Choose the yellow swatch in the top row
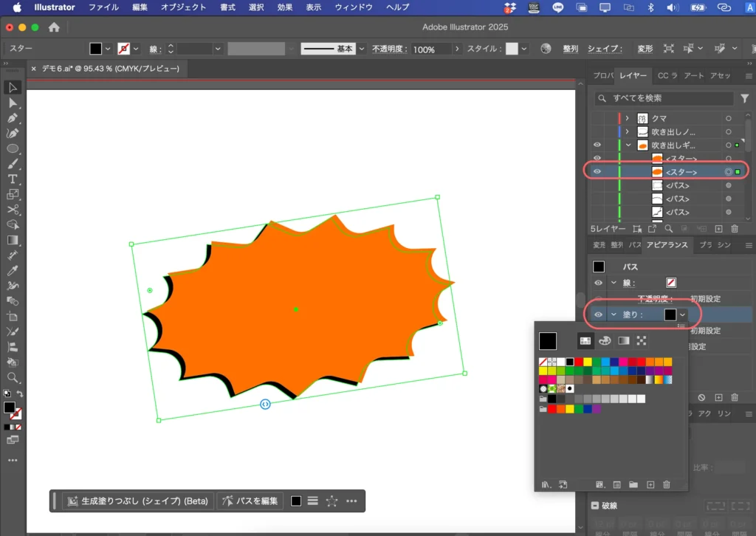The image size is (756, 536). pyautogui.click(x=588, y=362)
